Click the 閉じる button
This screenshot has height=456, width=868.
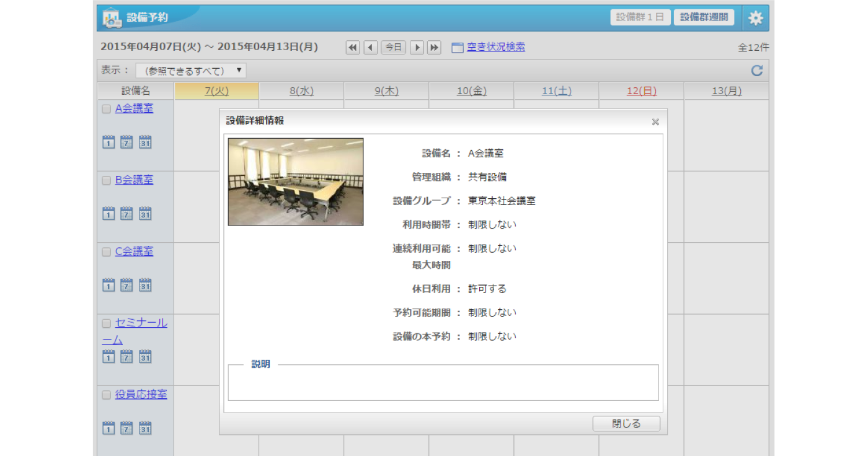pyautogui.click(x=626, y=424)
